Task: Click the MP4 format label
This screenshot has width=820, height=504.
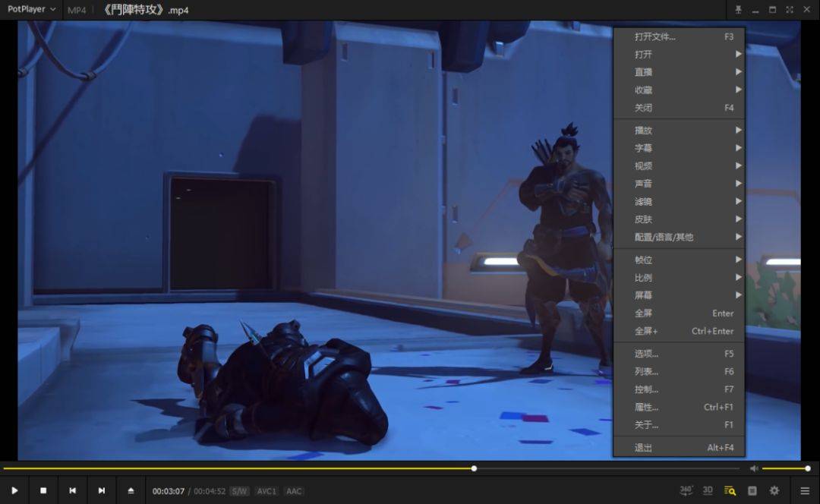Action: click(77, 10)
